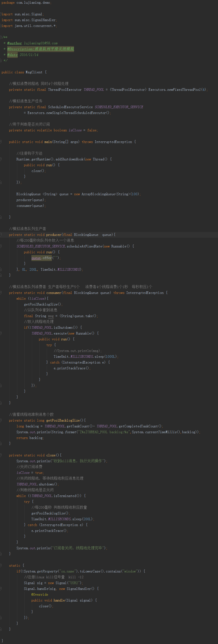The width and height of the screenshot is (218, 644).
Task: Click the main method name
Action: (48, 142)
